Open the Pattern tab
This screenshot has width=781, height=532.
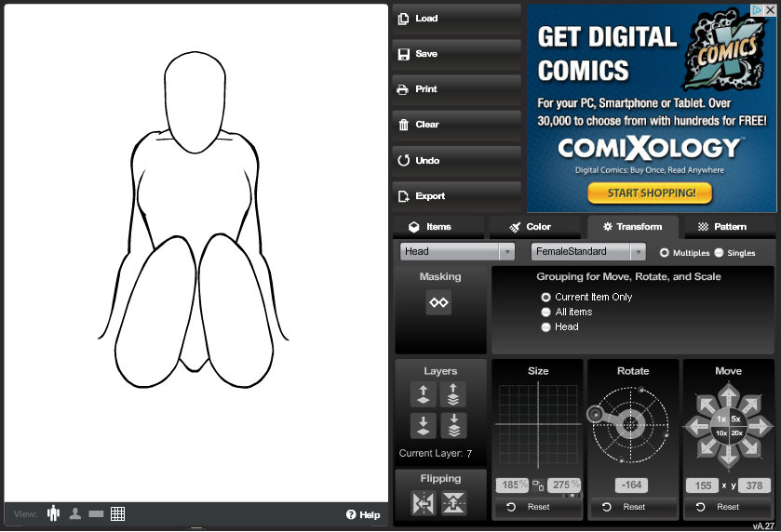point(730,227)
